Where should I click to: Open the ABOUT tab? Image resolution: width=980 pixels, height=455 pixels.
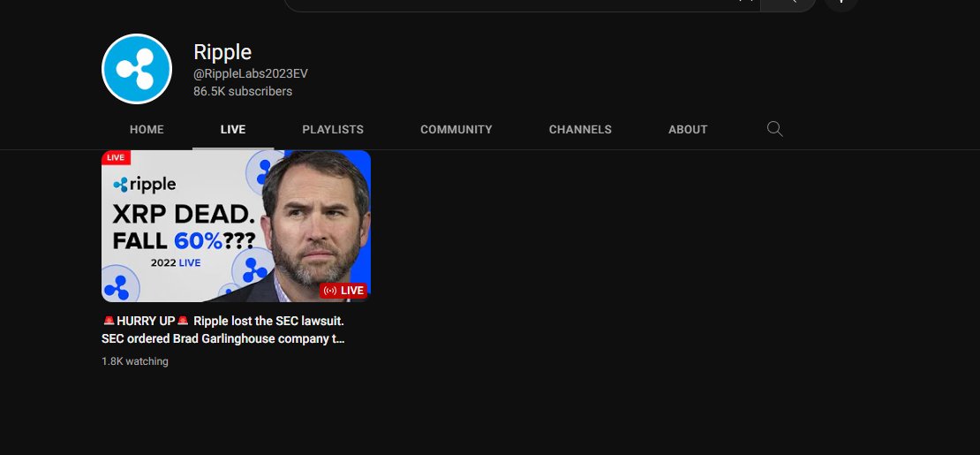[x=688, y=130]
